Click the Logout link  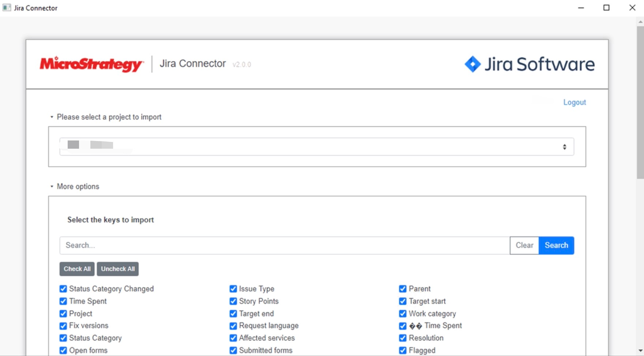point(574,103)
